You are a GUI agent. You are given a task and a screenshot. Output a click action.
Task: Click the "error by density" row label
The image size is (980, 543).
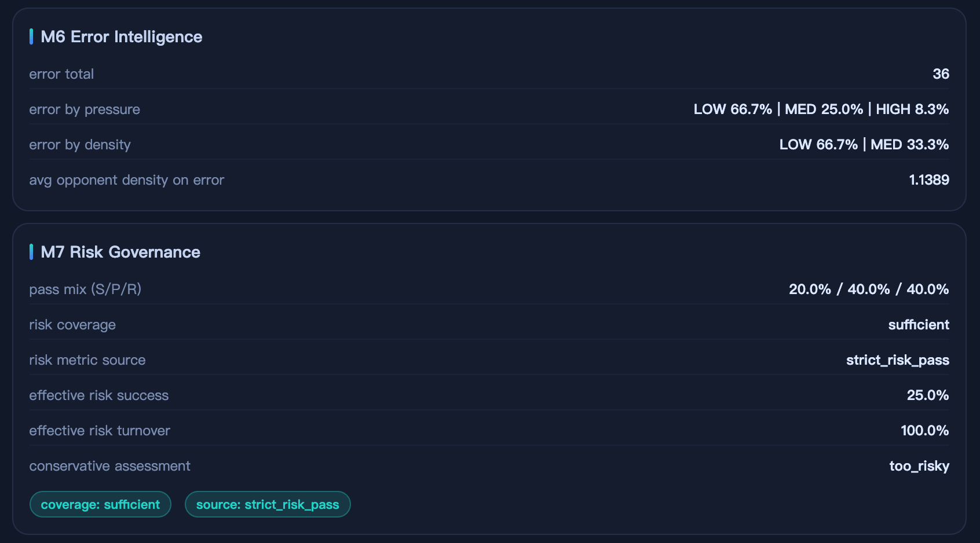coord(80,145)
